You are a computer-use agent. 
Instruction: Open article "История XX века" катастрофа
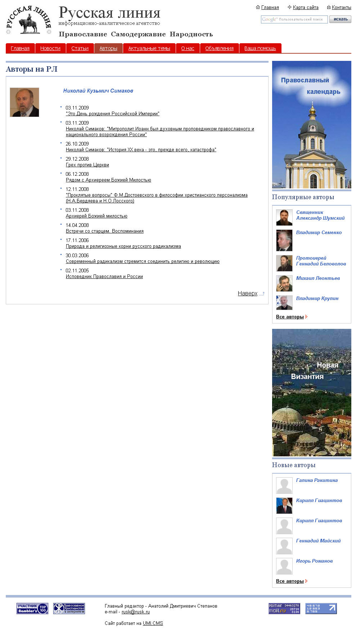coord(141,150)
